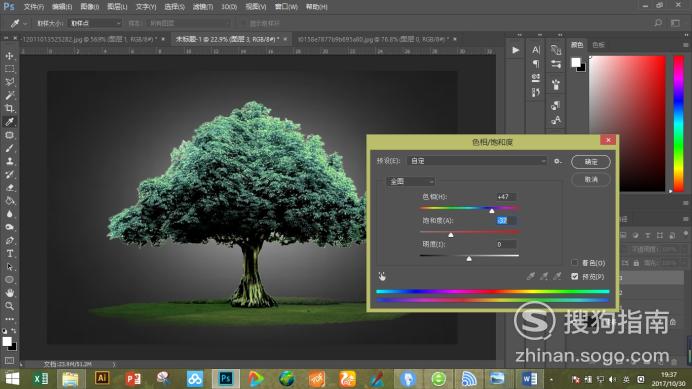The width and height of the screenshot is (692, 389).
Task: Open the Paragraph panel icon
Action: (x=536, y=64)
